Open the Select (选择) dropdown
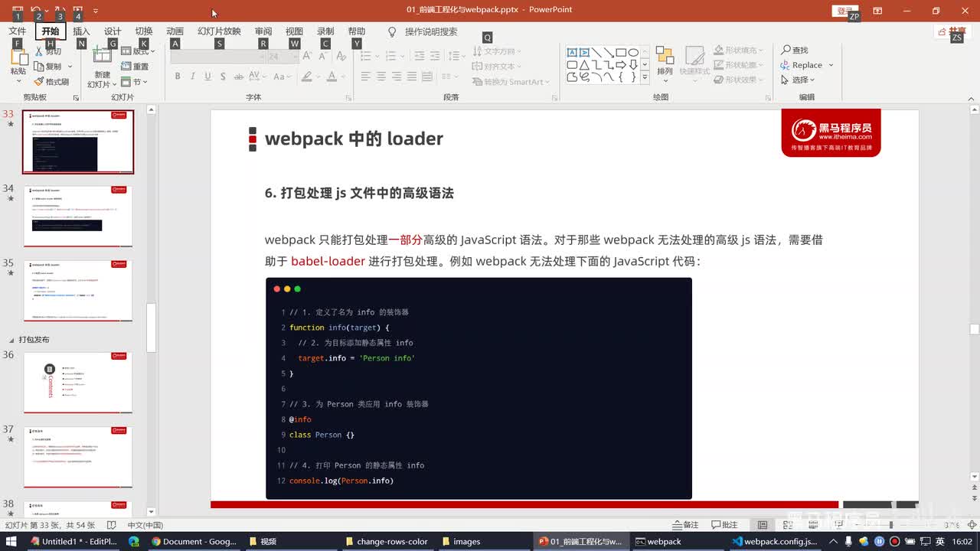980x551 pixels. [798, 80]
